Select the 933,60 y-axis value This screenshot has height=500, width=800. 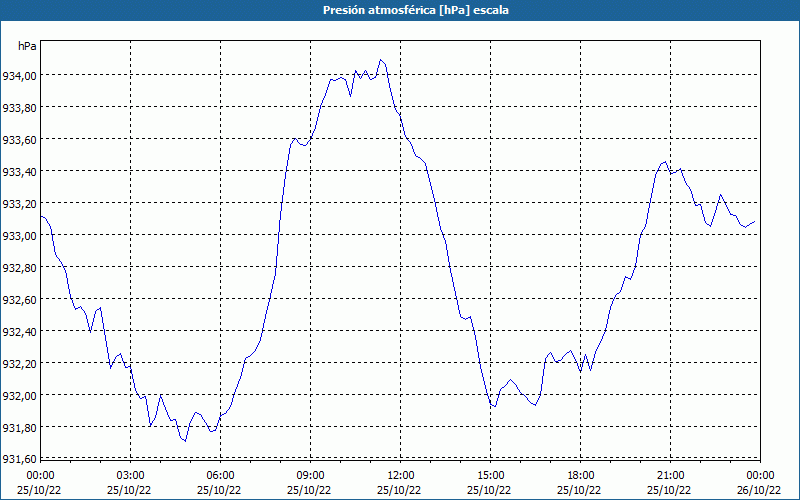point(19,140)
